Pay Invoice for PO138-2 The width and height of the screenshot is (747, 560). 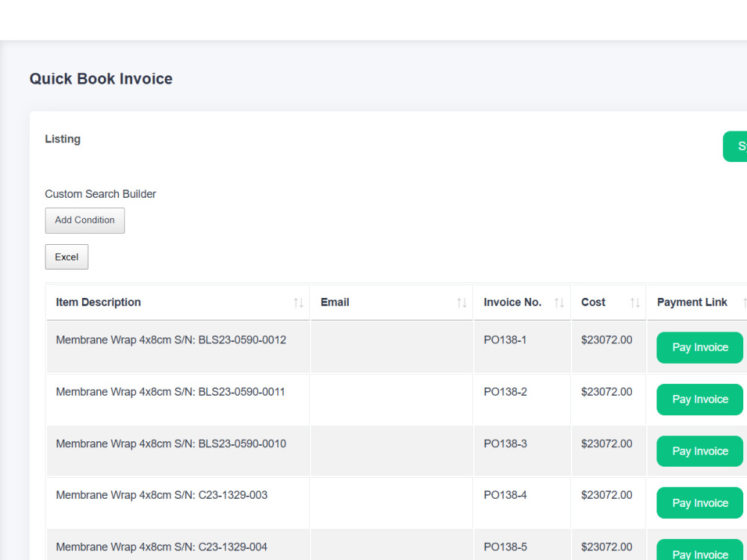pyautogui.click(x=700, y=399)
